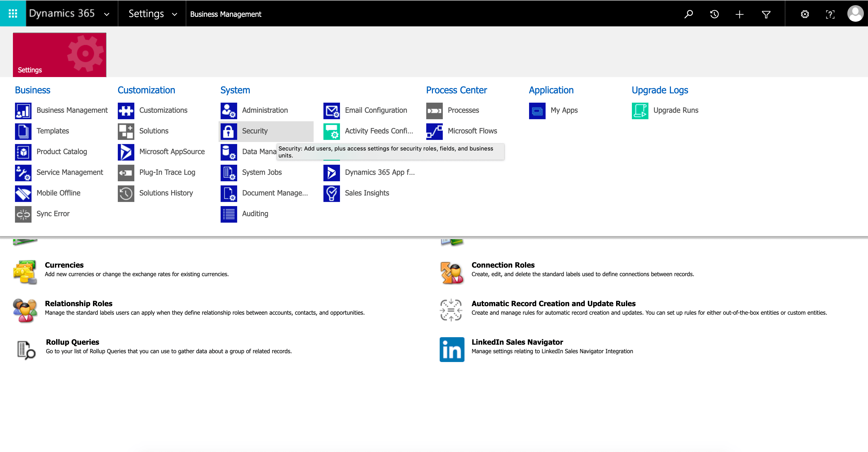The width and height of the screenshot is (868, 452).
Task: Click the Microsoft Flows icon
Action: tap(434, 131)
